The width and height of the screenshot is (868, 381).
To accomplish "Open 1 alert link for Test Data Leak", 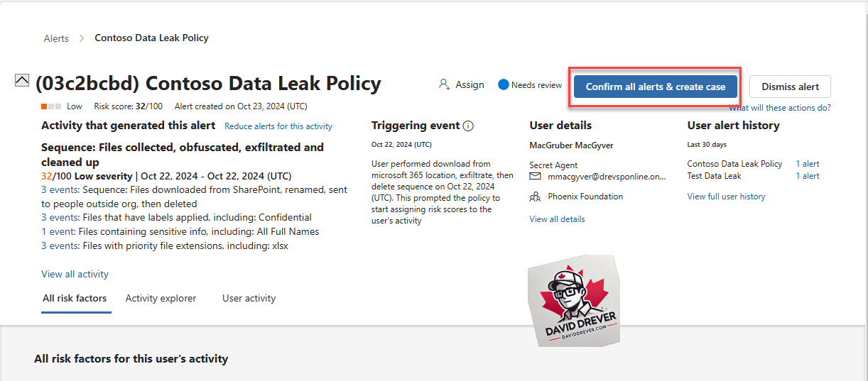I will pos(807,176).
